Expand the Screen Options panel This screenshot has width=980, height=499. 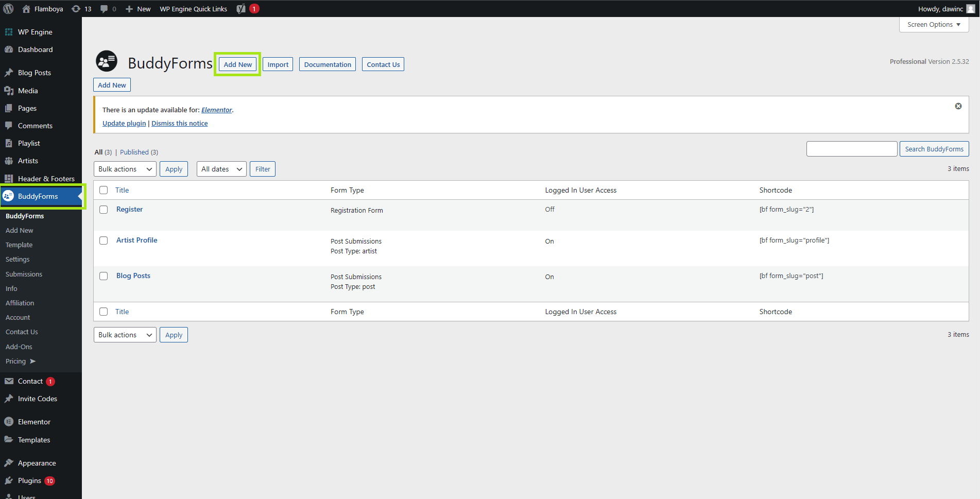tap(934, 25)
